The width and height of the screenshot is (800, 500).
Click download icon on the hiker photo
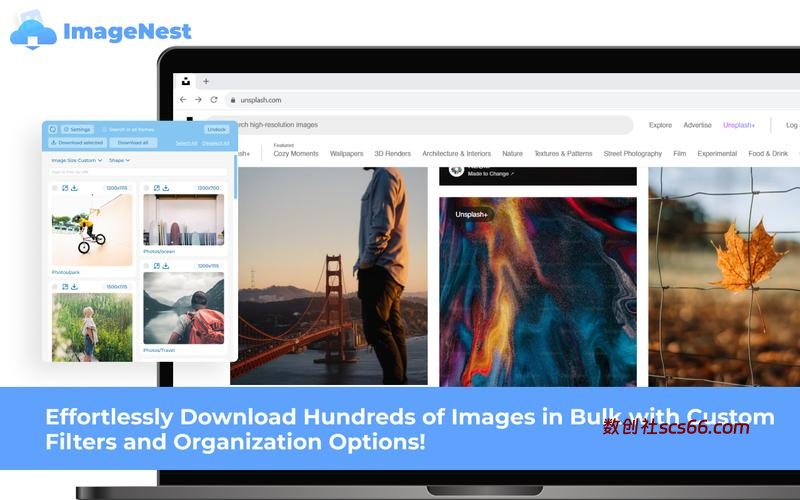point(166,266)
